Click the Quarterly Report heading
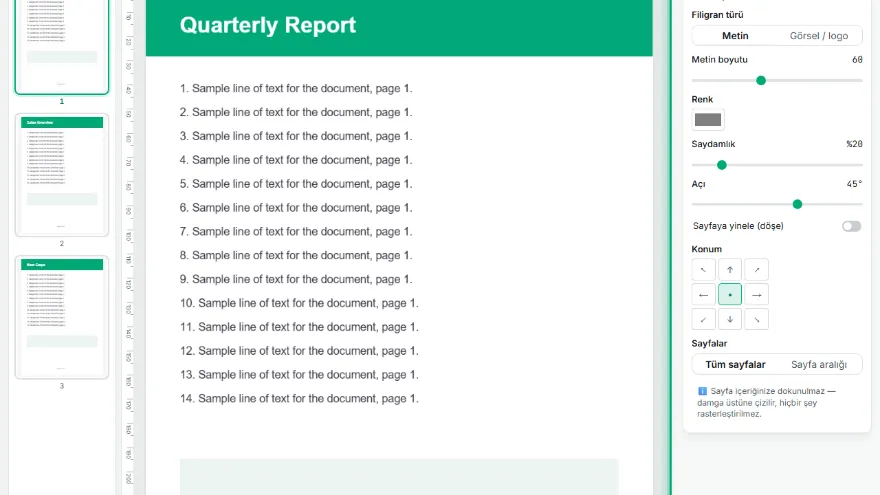Viewport: 880px width, 495px height. pos(268,25)
